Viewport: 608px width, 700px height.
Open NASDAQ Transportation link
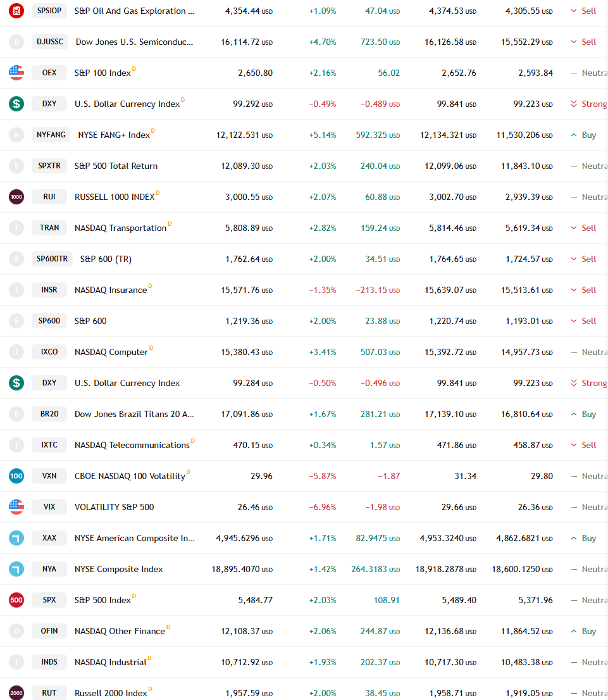coord(121,228)
